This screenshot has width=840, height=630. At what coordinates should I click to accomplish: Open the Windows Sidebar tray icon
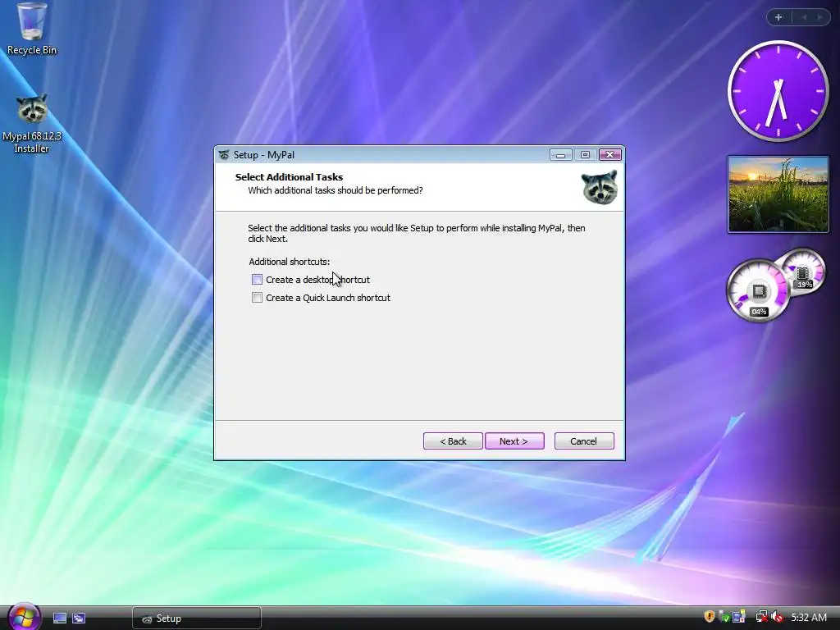tap(739, 617)
